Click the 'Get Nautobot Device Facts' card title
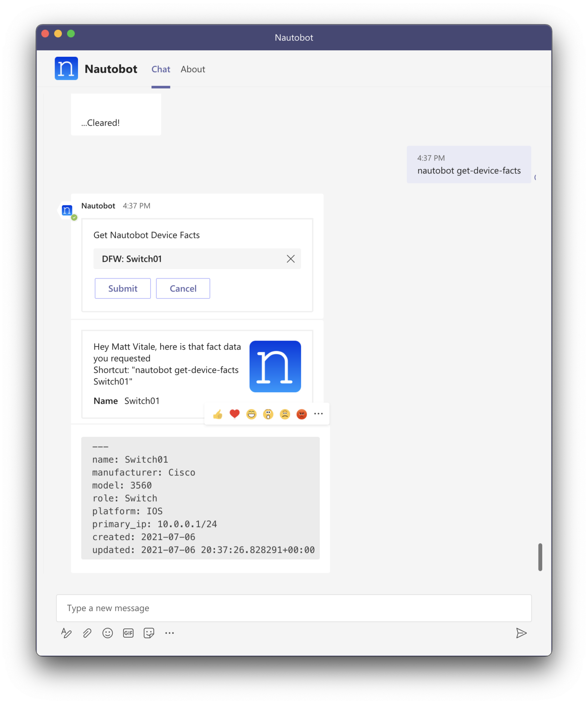 coord(147,235)
